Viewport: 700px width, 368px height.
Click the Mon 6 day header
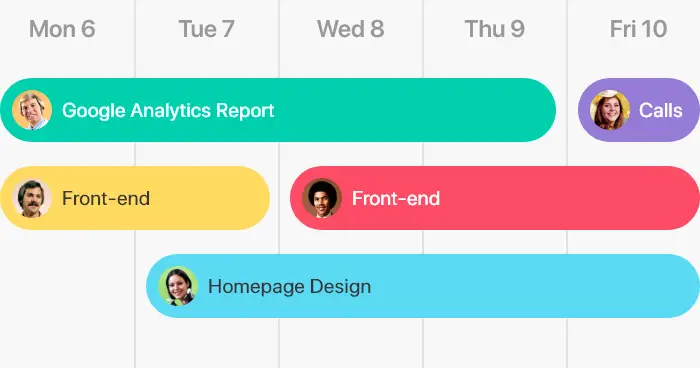62,29
